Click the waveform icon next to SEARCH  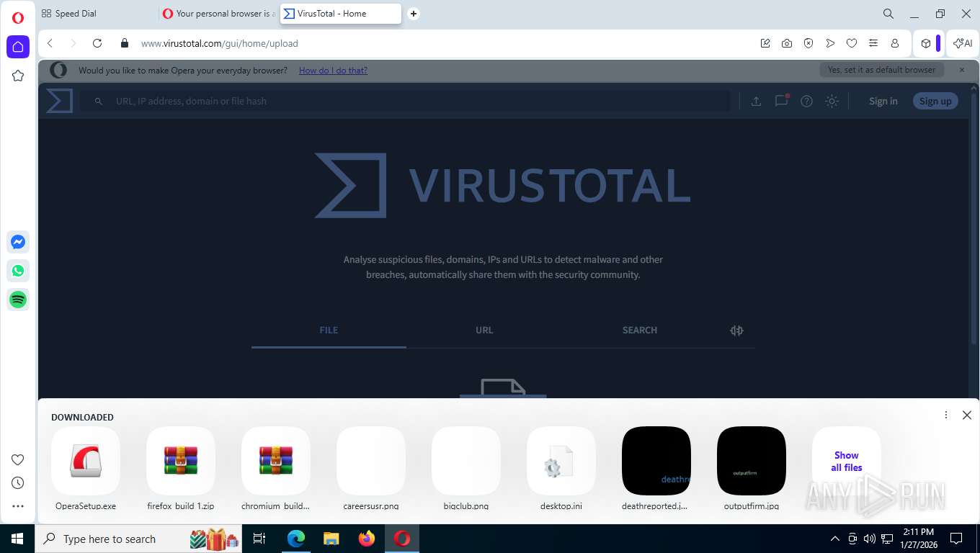point(736,331)
